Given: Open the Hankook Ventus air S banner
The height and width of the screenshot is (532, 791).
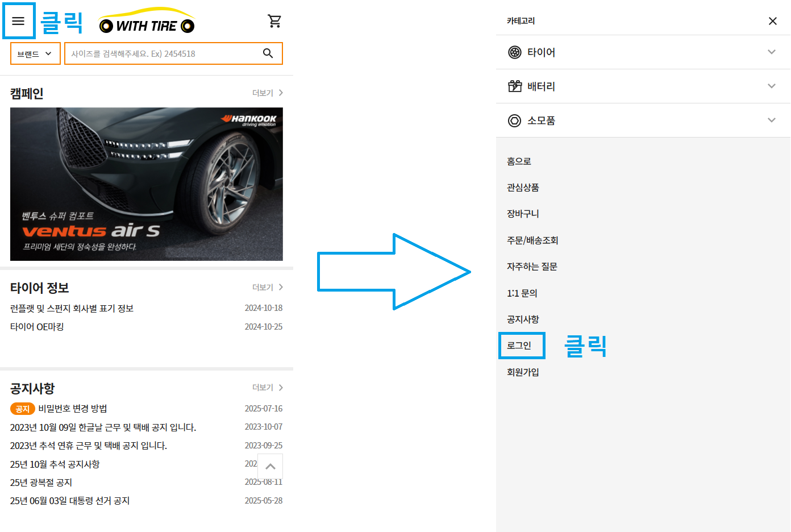Looking at the screenshot, I should pyautogui.click(x=147, y=184).
